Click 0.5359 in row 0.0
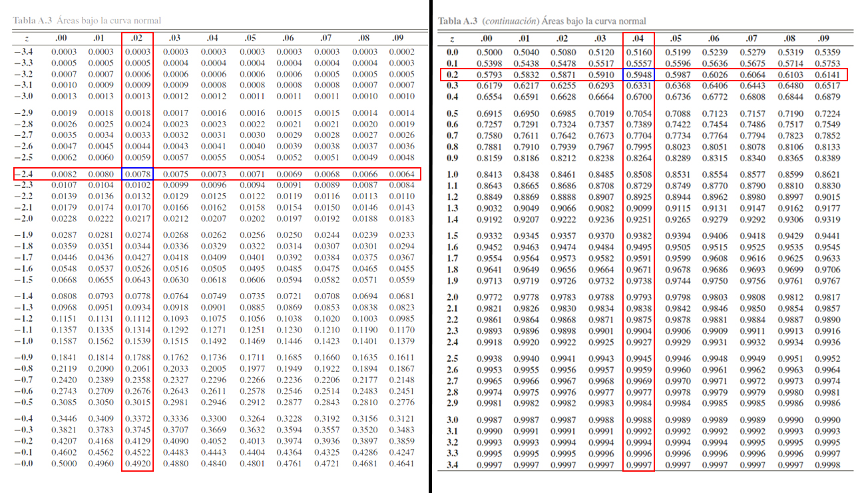 [827, 52]
